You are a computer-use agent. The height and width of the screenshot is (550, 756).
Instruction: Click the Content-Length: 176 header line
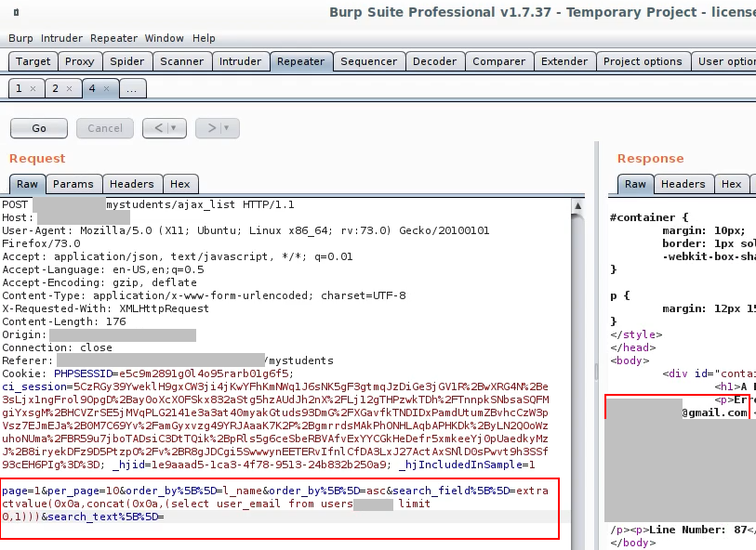coord(64,321)
